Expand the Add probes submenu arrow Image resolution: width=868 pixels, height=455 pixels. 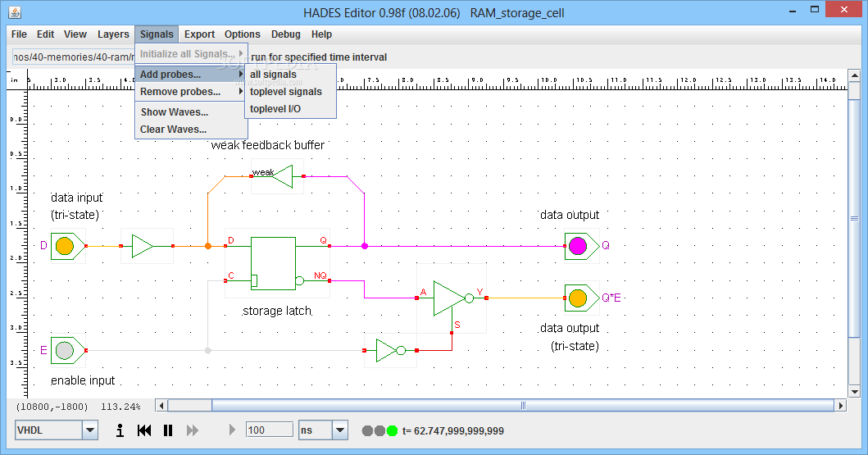click(x=241, y=74)
